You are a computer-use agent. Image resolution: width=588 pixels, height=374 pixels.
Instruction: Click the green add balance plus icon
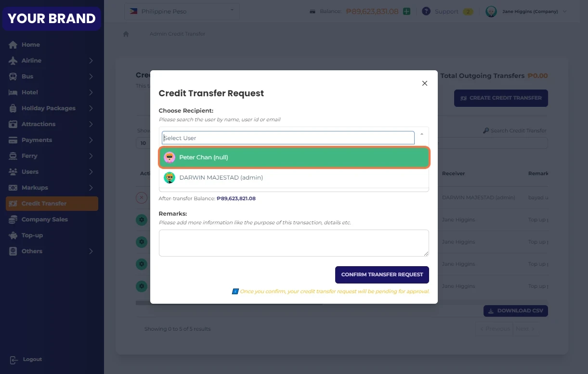(x=407, y=12)
